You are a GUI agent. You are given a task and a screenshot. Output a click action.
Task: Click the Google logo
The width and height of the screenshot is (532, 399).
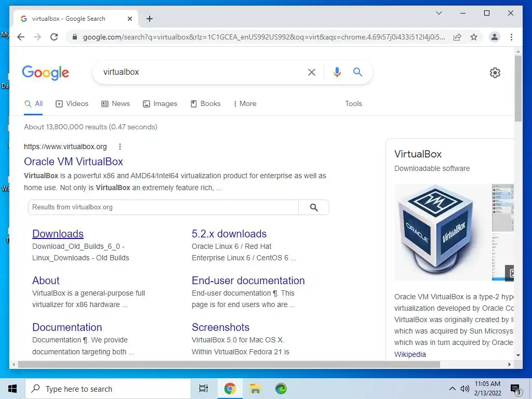click(46, 73)
